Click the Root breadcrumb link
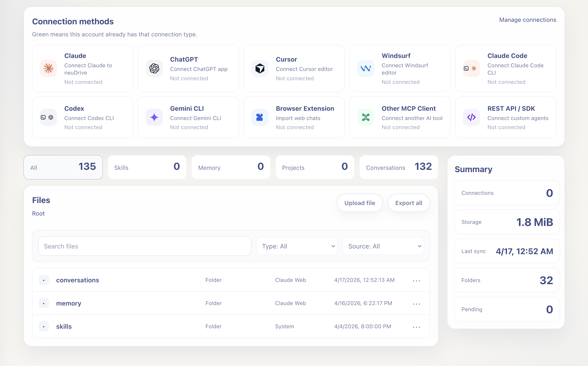The image size is (588, 366). point(38,213)
